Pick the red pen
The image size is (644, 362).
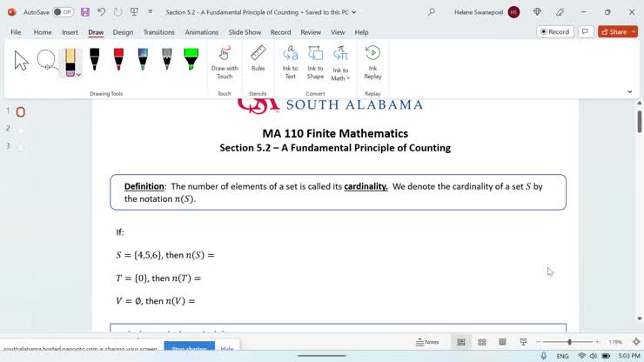pyautogui.click(x=118, y=59)
